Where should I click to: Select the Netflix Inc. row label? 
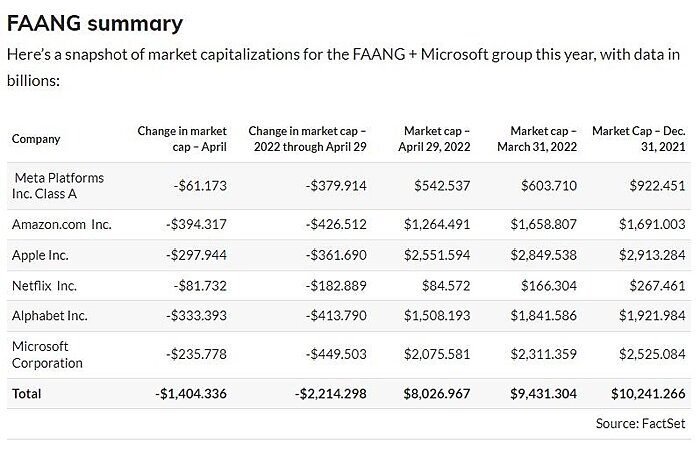pos(44,286)
